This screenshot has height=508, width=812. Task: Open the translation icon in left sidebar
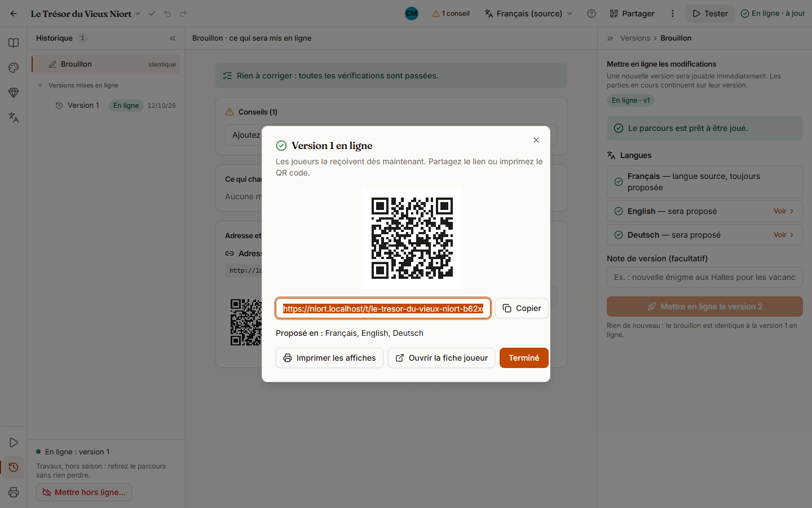point(14,117)
